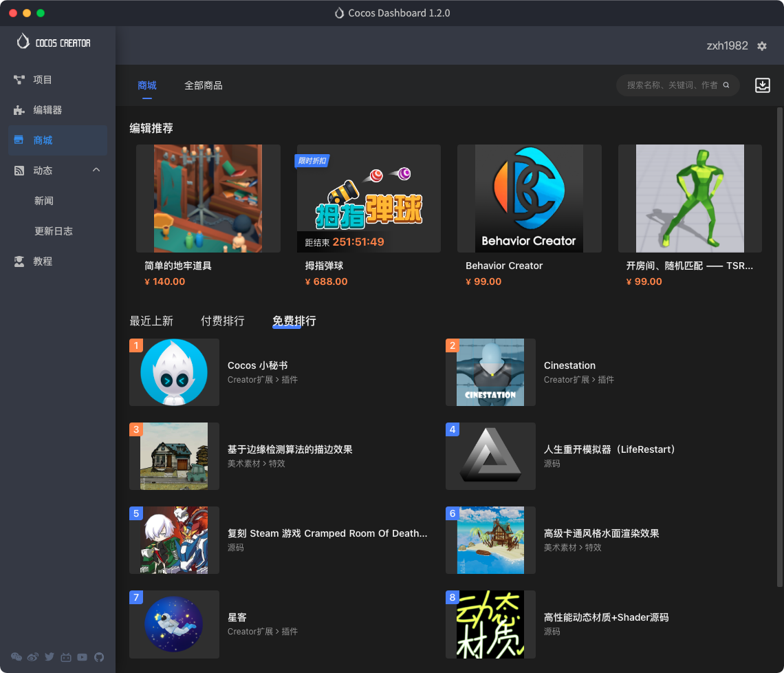Open 更新日志 under 动态
This screenshot has height=673, width=784.
[54, 231]
